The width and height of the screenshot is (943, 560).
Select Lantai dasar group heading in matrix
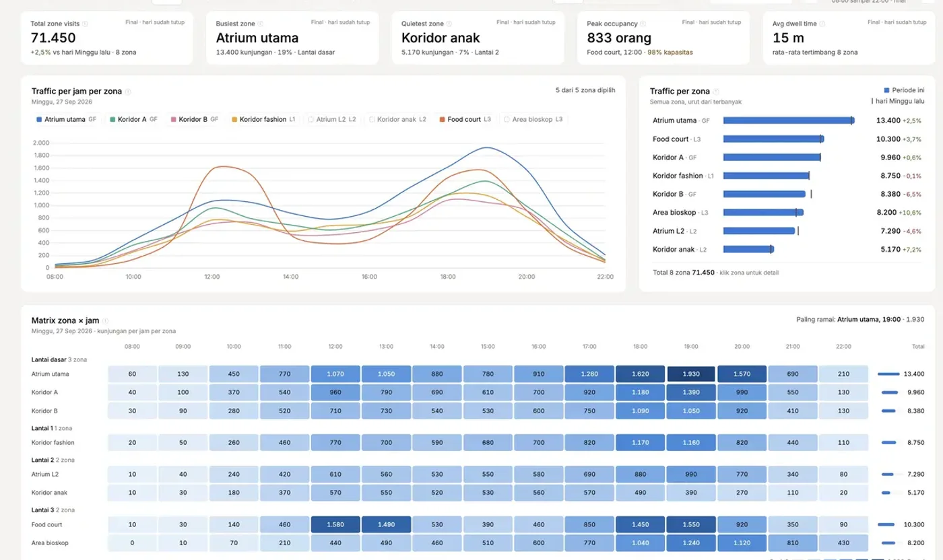59,360
